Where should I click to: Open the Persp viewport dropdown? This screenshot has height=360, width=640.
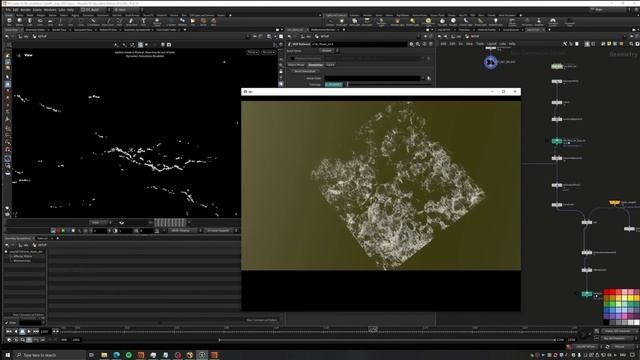(253, 52)
